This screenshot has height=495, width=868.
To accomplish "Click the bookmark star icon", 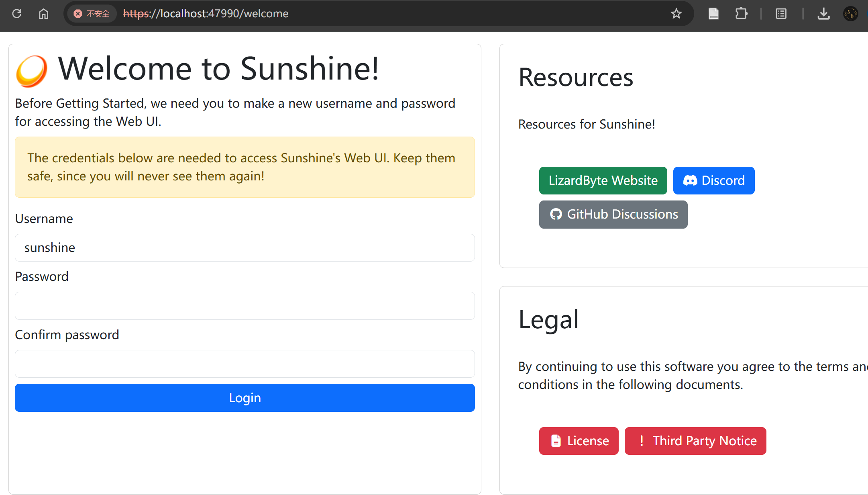I will tap(676, 14).
